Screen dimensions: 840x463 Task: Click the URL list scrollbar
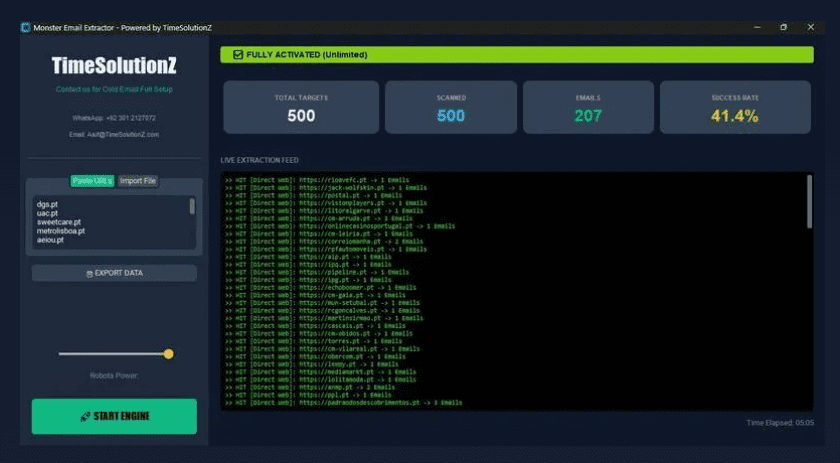click(x=192, y=206)
